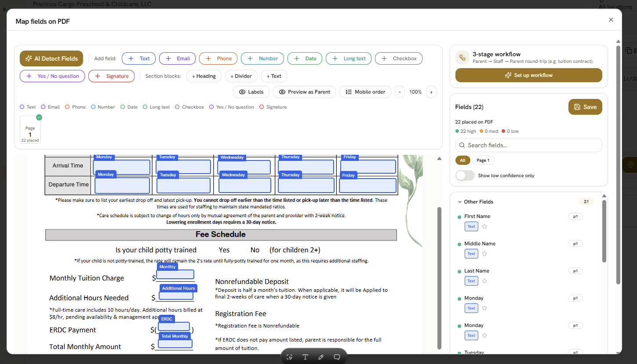
Task: Click the 100% zoom level
Action: click(415, 92)
